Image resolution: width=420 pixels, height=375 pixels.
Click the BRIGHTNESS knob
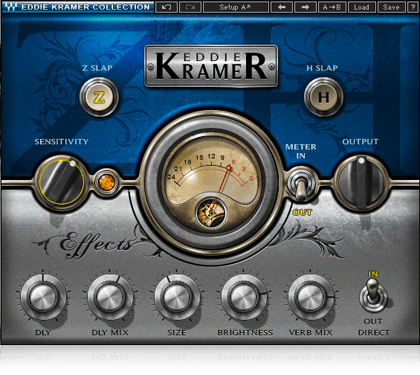tap(244, 297)
